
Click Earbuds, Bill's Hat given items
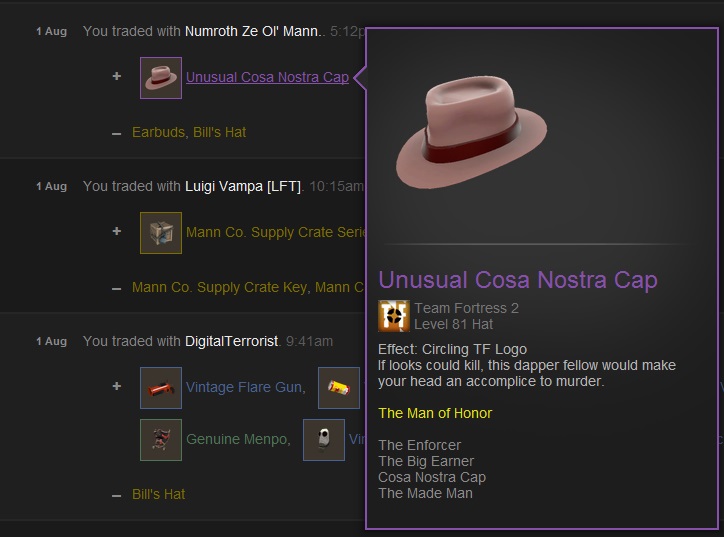point(189,133)
